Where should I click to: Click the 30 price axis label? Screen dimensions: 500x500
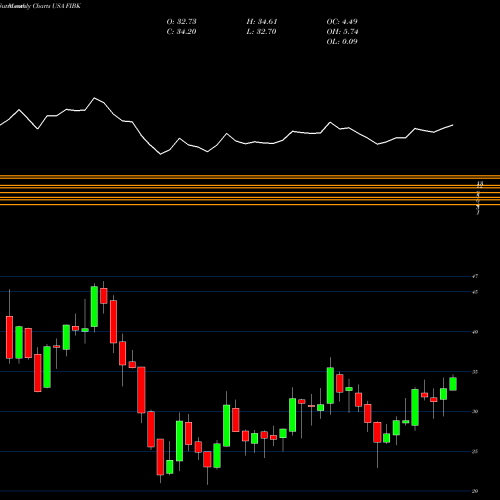[475, 411]
